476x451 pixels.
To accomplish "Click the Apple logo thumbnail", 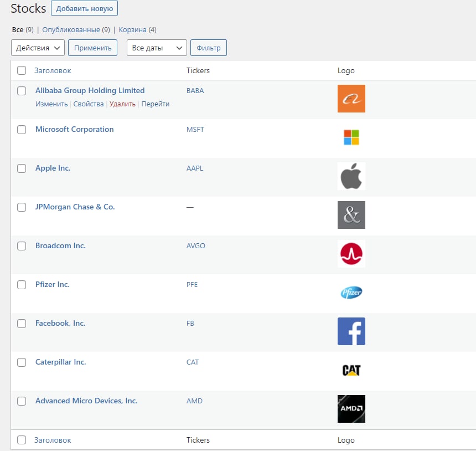I will pyautogui.click(x=351, y=176).
